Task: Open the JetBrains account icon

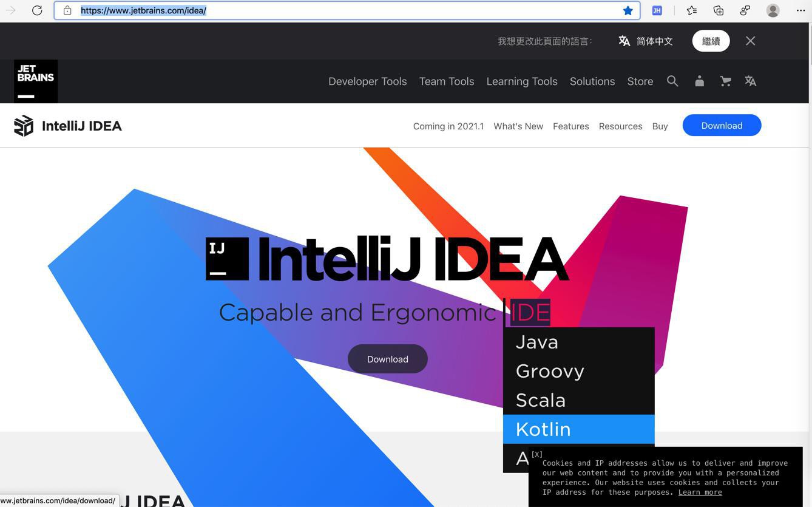Action: pyautogui.click(x=699, y=81)
